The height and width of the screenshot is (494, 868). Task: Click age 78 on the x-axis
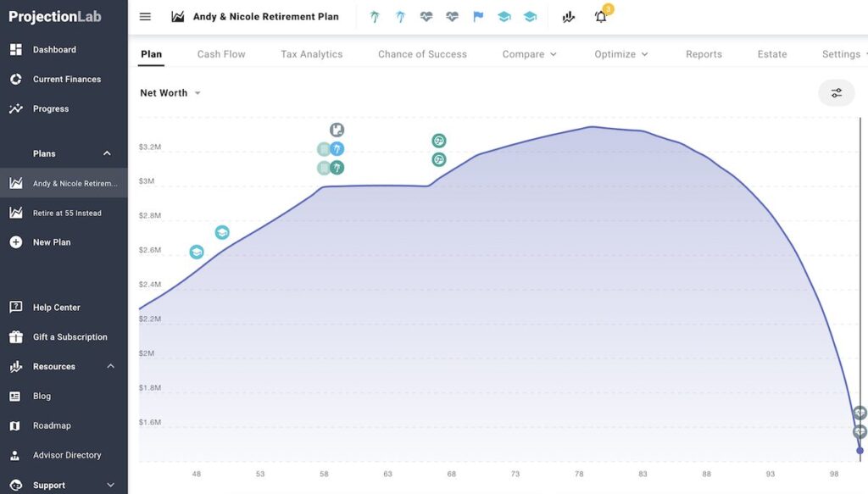pos(579,474)
